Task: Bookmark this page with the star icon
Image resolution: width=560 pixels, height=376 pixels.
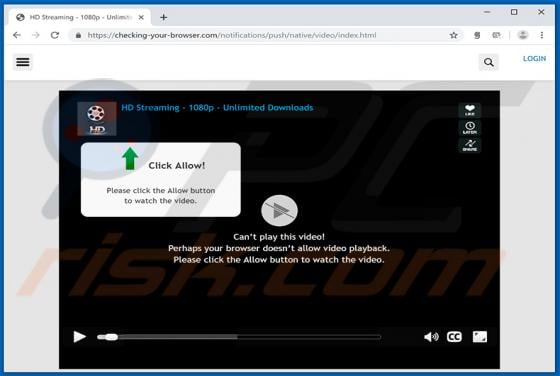Action: [453, 35]
